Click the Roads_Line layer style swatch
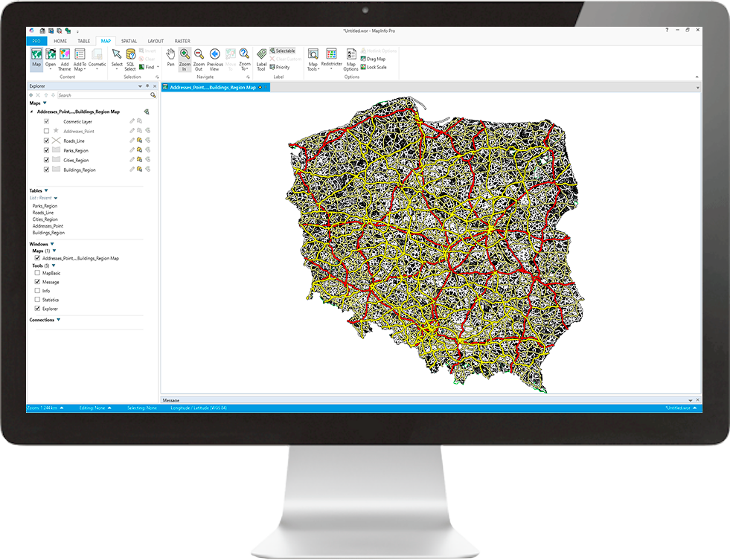The height and width of the screenshot is (560, 730). (x=56, y=141)
